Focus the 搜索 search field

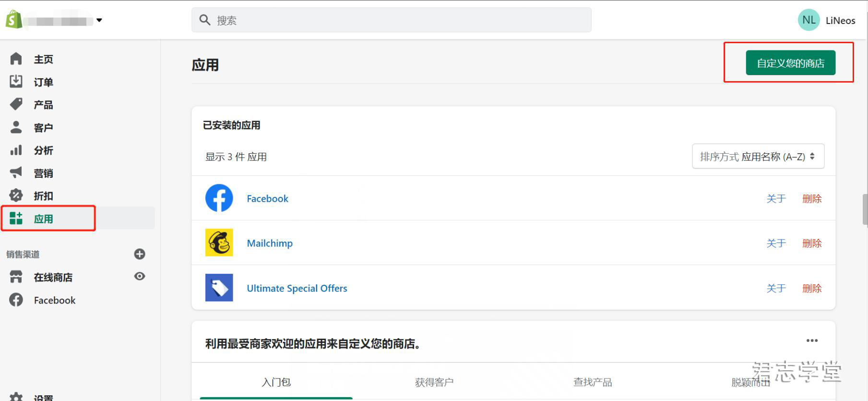click(x=391, y=20)
